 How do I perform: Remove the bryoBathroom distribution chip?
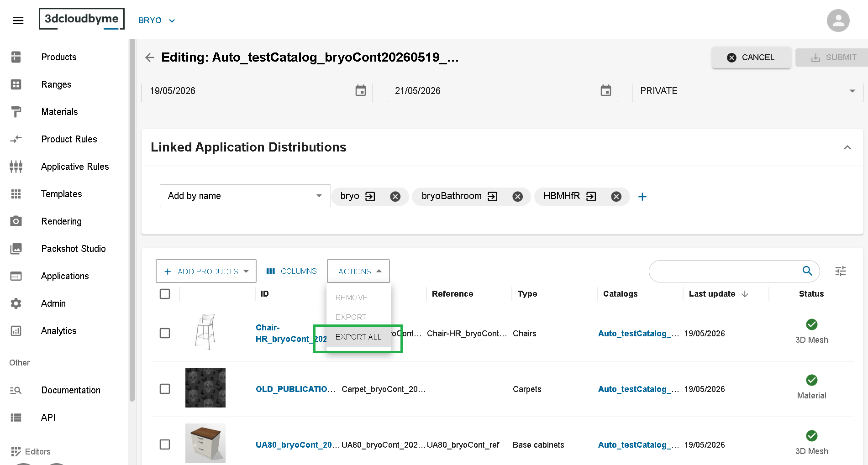[x=517, y=196]
